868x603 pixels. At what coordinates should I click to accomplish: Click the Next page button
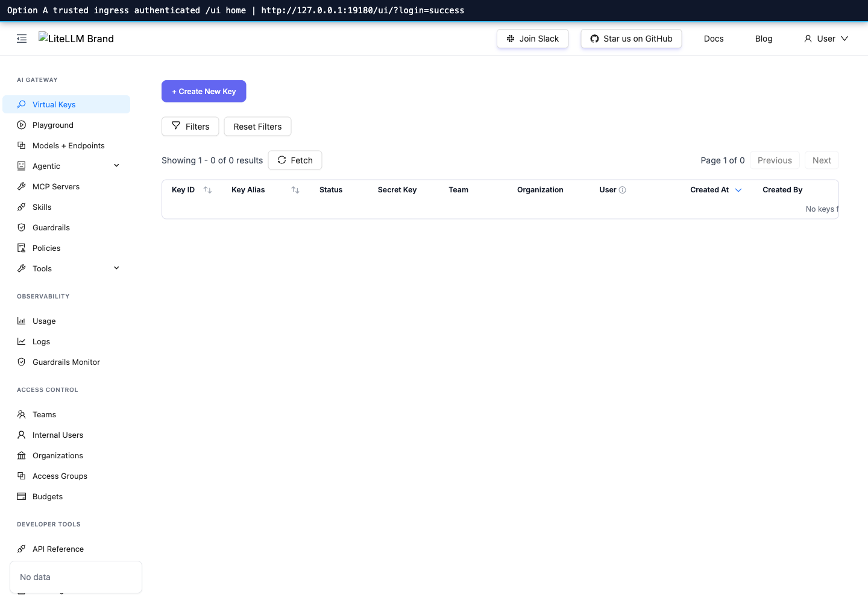(822, 160)
